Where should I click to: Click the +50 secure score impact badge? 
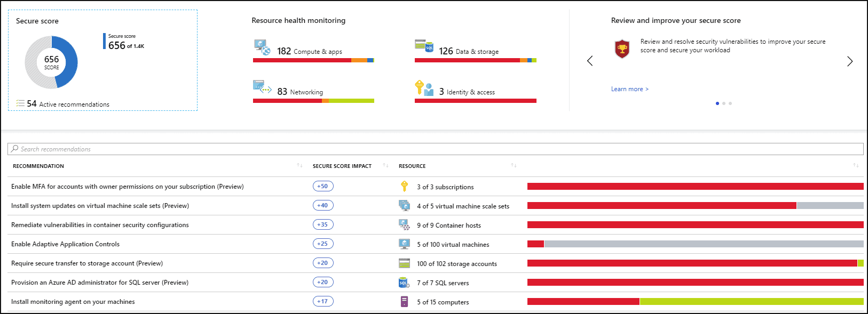(323, 187)
